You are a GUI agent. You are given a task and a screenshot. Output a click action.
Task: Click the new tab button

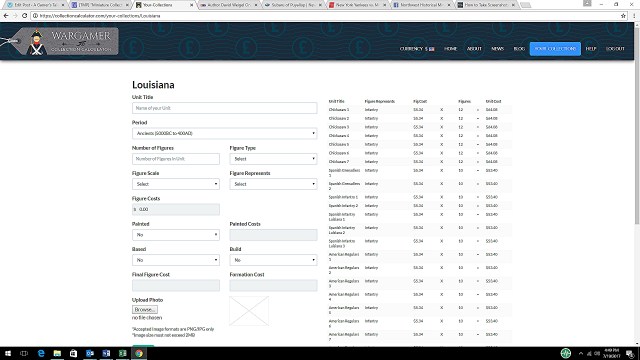coord(526,5)
